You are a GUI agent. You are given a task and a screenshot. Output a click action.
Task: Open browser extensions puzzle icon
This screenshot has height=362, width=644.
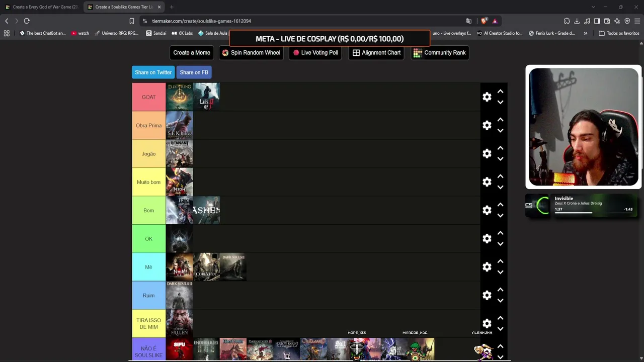coord(567,21)
